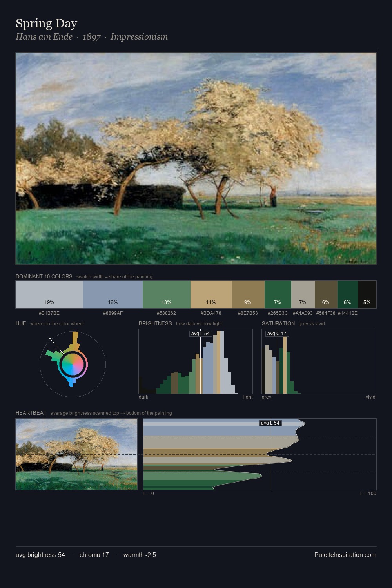Select the dark brown 6% swatch

(x=326, y=294)
